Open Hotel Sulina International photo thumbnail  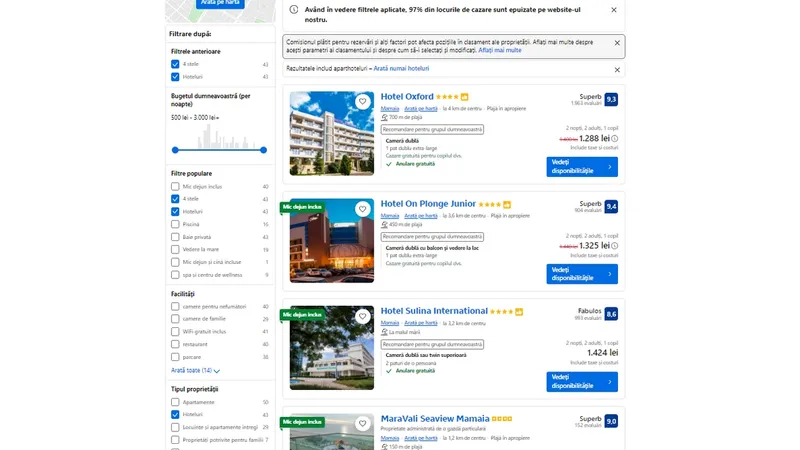[332, 348]
